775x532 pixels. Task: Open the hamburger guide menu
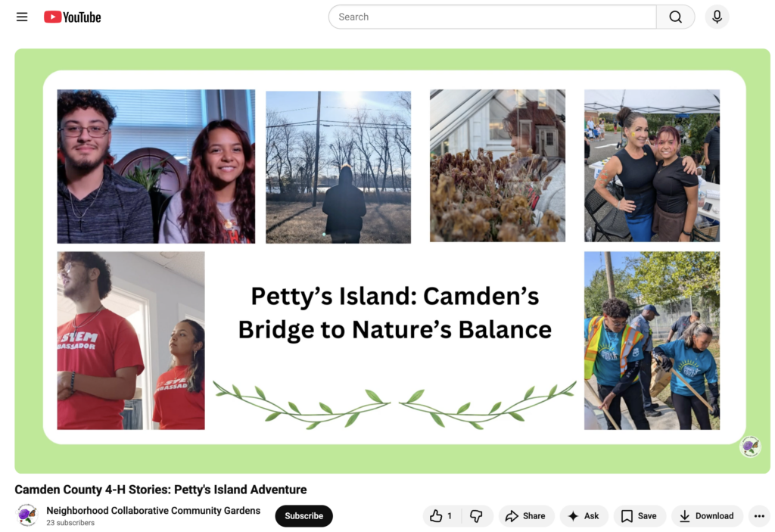[22, 17]
